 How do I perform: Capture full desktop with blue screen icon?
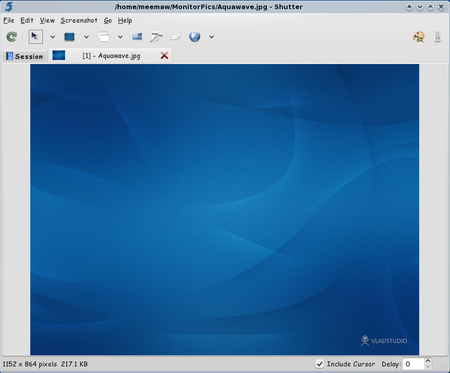[x=69, y=37]
